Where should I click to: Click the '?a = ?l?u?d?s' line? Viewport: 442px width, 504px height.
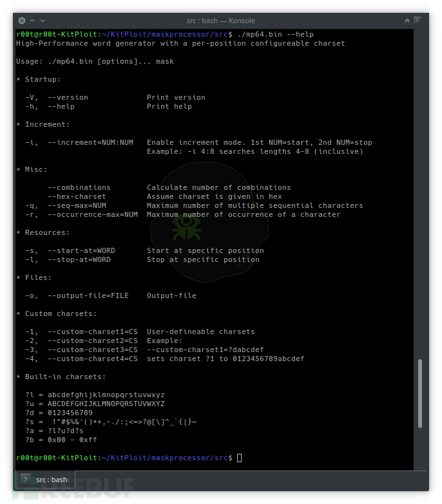pos(54,431)
